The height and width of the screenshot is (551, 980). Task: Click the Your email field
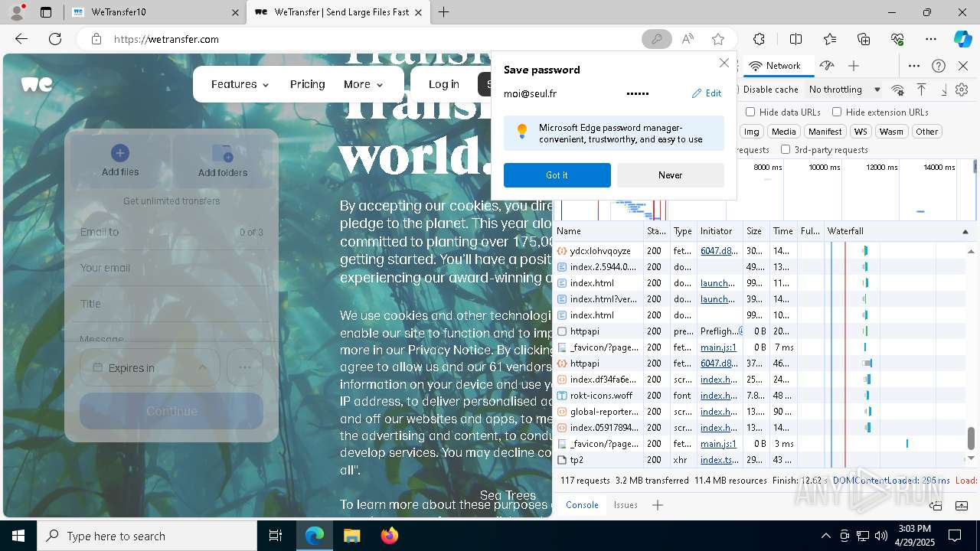[x=171, y=268]
